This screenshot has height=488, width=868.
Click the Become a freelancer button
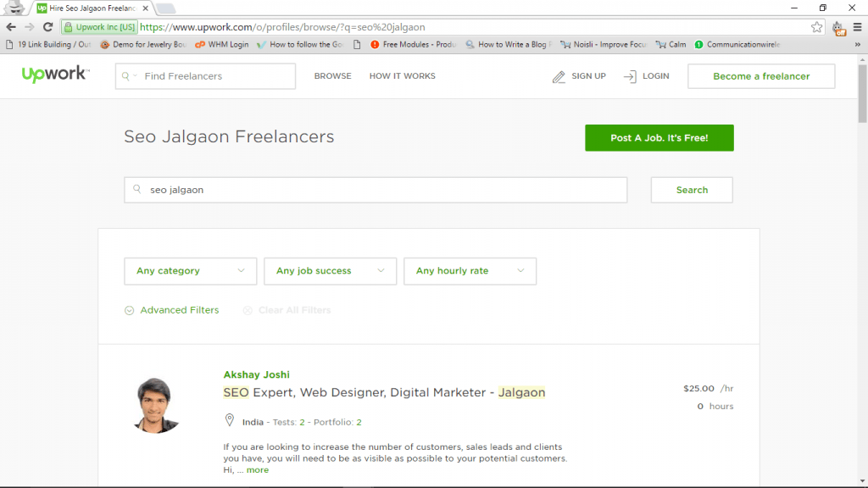[x=760, y=75]
